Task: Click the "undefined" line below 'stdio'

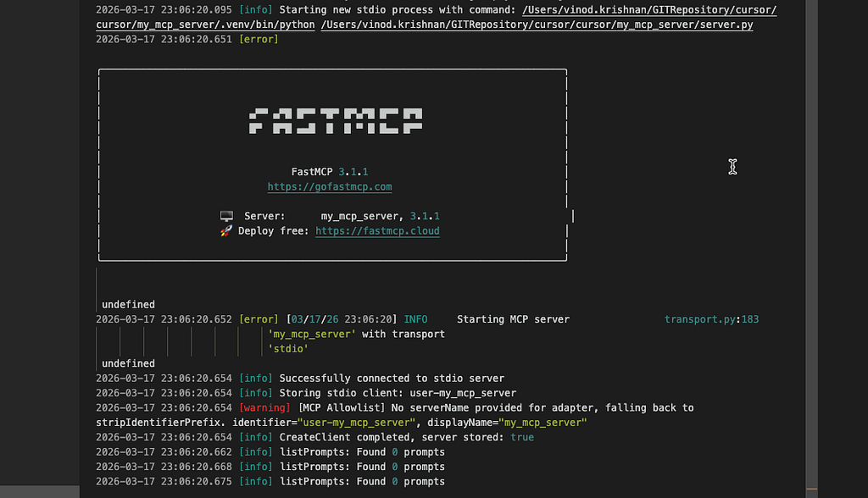Action: click(x=129, y=363)
